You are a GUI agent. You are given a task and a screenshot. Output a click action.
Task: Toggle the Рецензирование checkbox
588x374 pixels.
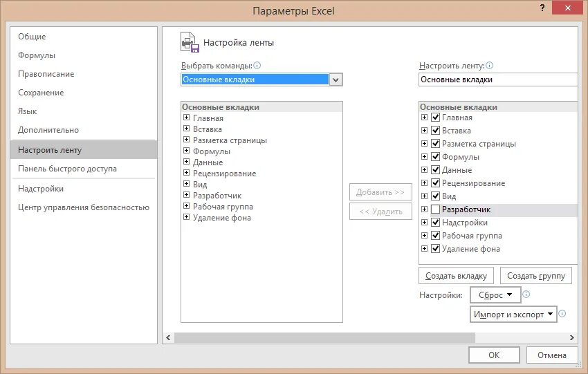[x=435, y=183]
